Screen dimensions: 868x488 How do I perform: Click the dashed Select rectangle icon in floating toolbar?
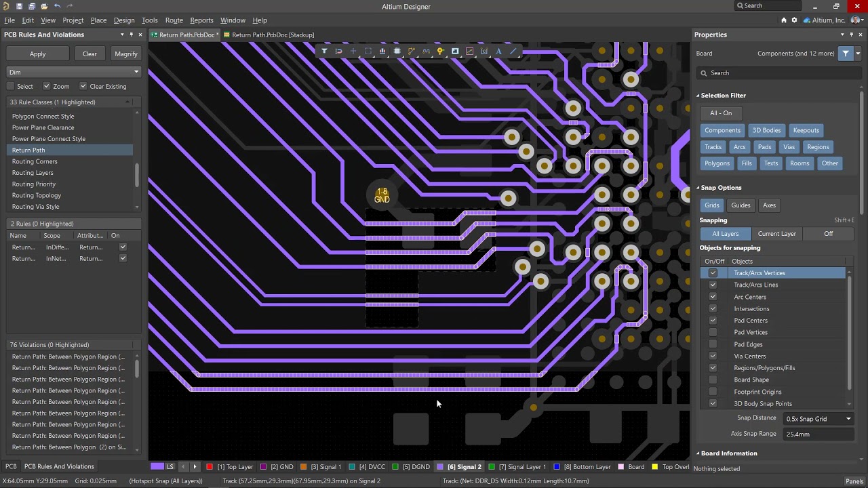pos(368,51)
